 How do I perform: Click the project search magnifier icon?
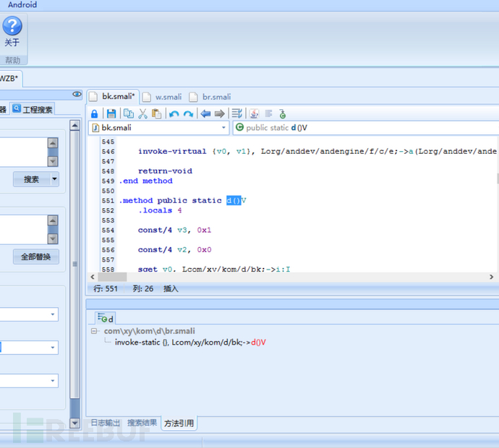[x=17, y=108]
